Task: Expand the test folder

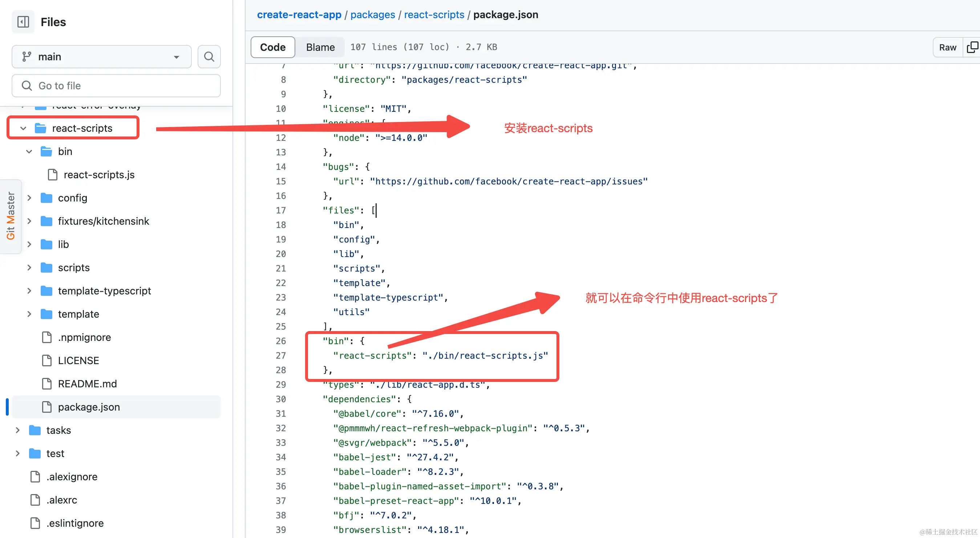Action: tap(17, 453)
